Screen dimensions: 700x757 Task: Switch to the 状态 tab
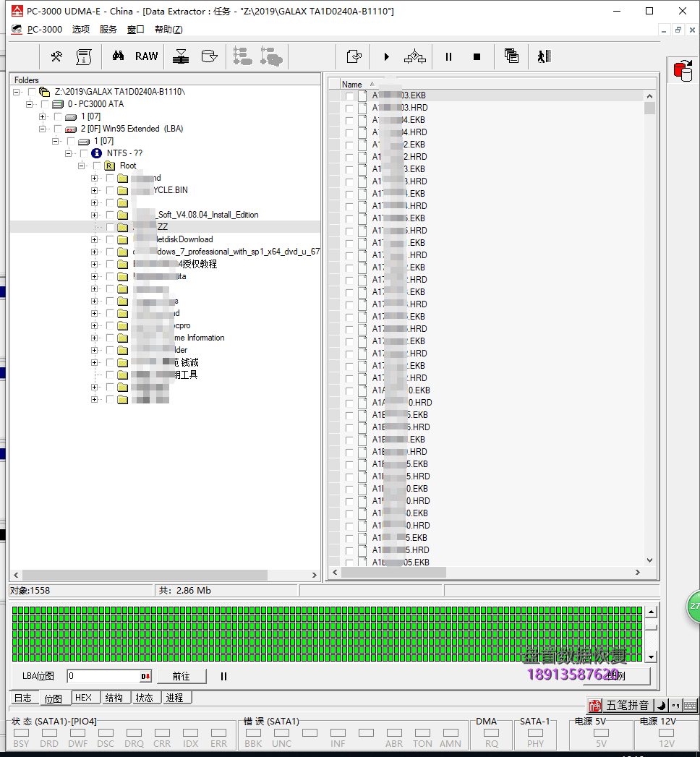pyautogui.click(x=145, y=698)
